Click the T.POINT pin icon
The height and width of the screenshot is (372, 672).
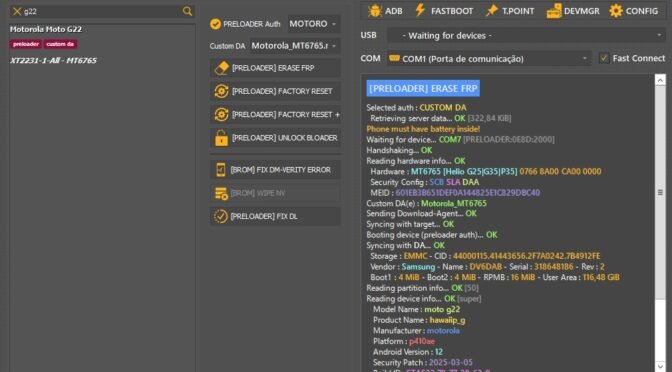(492, 11)
